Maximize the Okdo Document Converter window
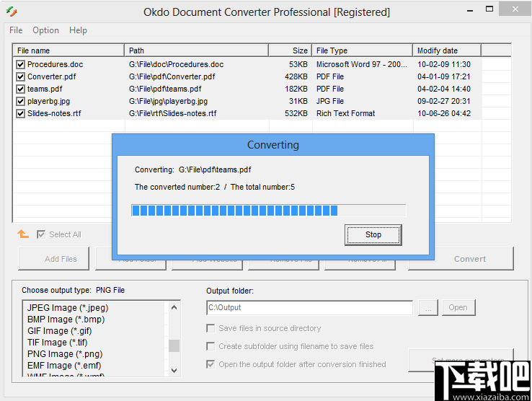 point(489,9)
